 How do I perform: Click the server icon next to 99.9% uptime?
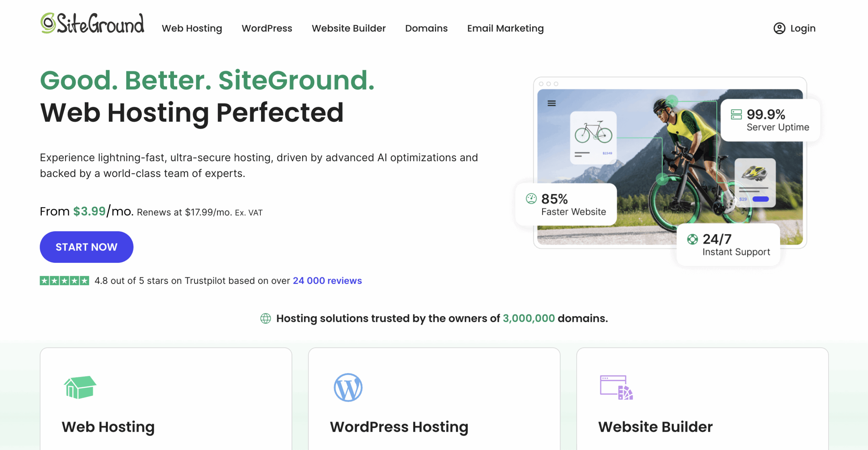point(736,114)
